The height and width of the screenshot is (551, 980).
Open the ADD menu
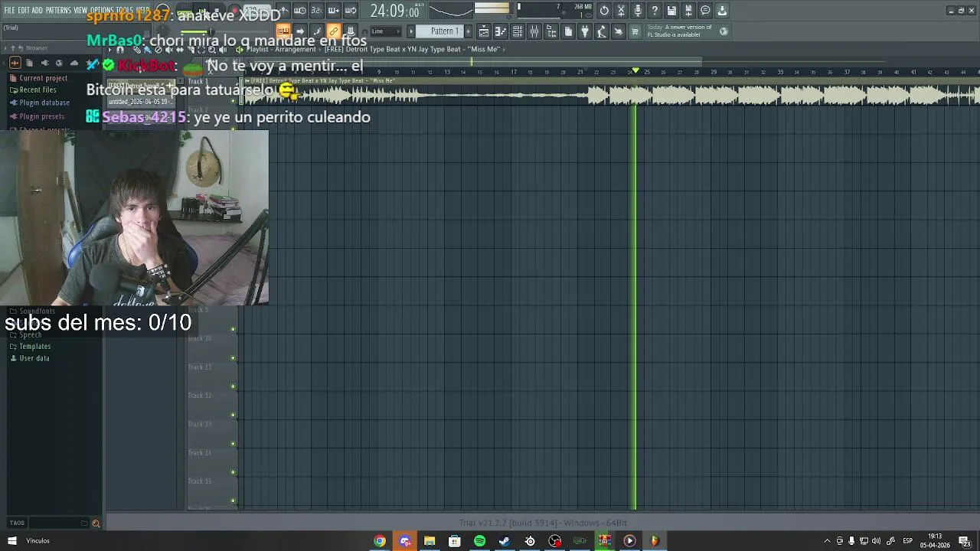(x=37, y=11)
